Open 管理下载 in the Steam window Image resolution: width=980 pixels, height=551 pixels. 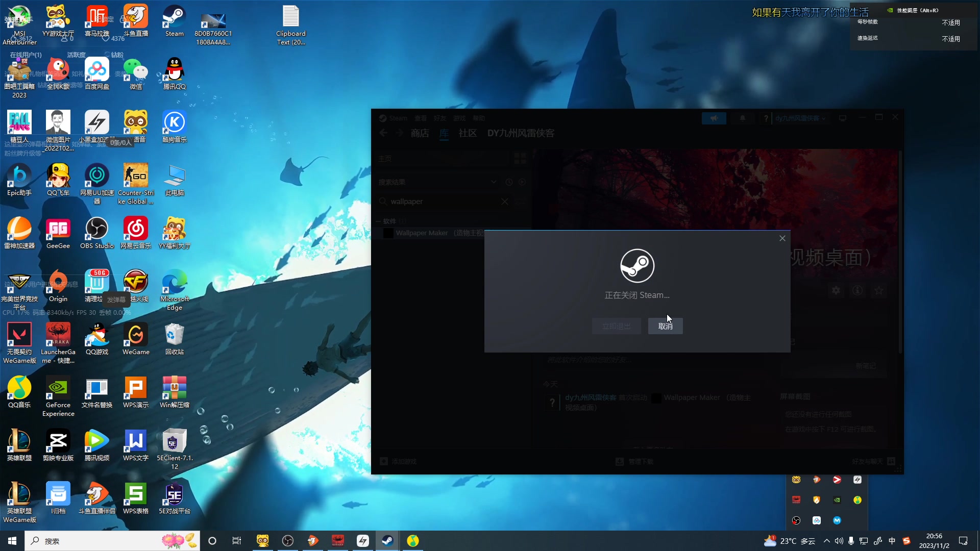tap(634, 462)
